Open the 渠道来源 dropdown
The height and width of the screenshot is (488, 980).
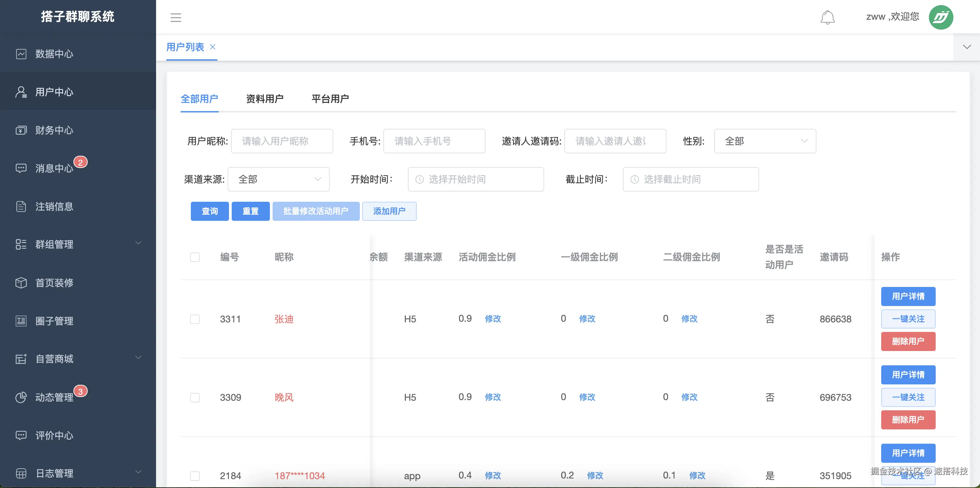click(x=279, y=179)
